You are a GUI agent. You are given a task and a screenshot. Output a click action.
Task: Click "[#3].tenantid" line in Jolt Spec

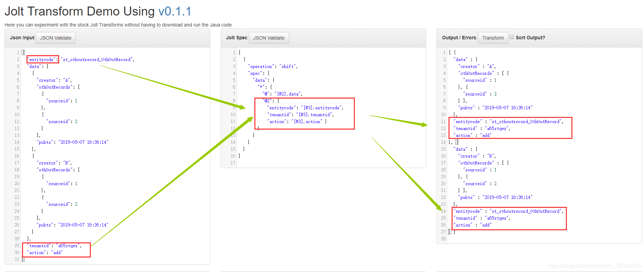pyautogui.click(x=300, y=115)
